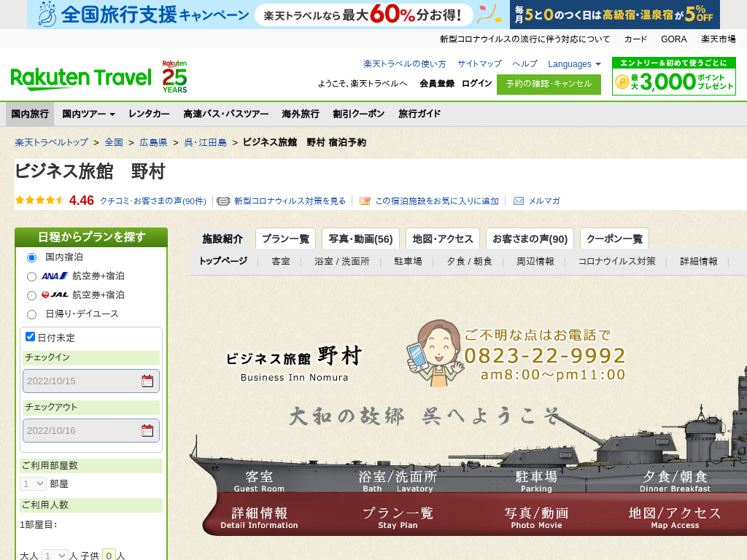Viewport: 747px width, 560px height.
Task: Click the 5と0のつく日 5%OFF banner
Action: (x=614, y=15)
